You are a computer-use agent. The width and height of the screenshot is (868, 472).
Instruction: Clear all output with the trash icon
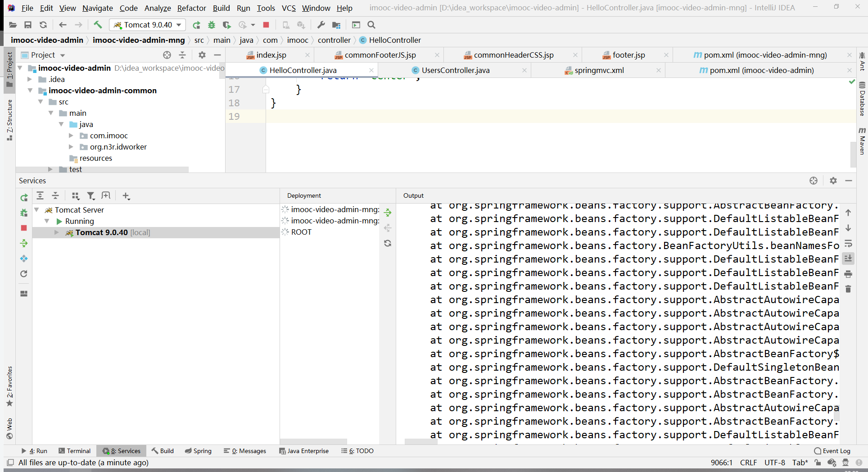[848, 289]
